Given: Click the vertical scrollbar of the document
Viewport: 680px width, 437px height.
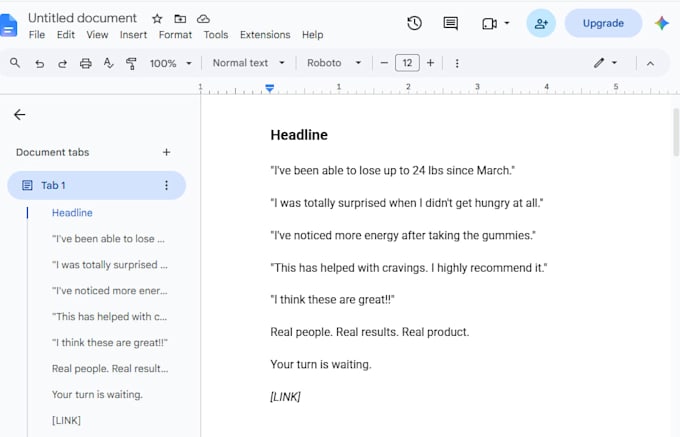Looking at the screenshot, I should 676,132.
